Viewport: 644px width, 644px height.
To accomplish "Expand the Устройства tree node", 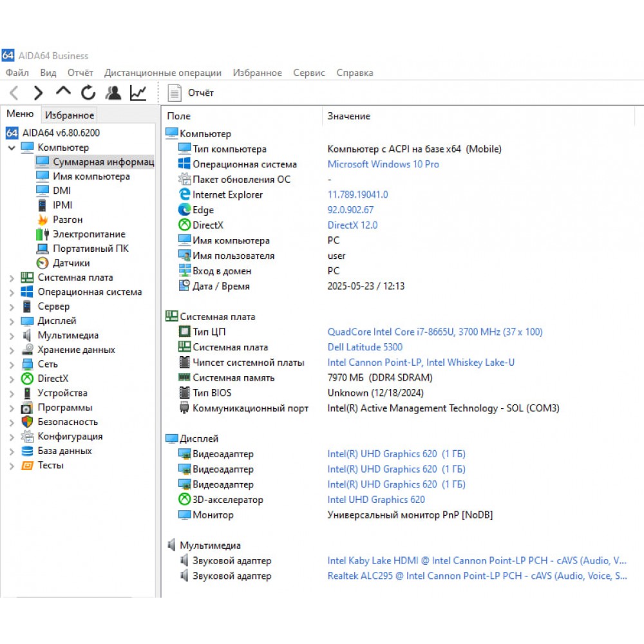I will [x=12, y=393].
